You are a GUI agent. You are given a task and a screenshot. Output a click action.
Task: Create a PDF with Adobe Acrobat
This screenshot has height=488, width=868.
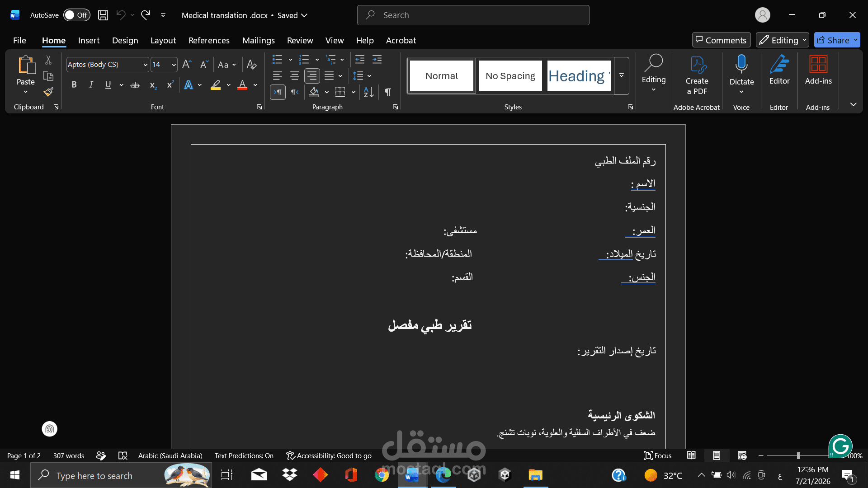697,75
